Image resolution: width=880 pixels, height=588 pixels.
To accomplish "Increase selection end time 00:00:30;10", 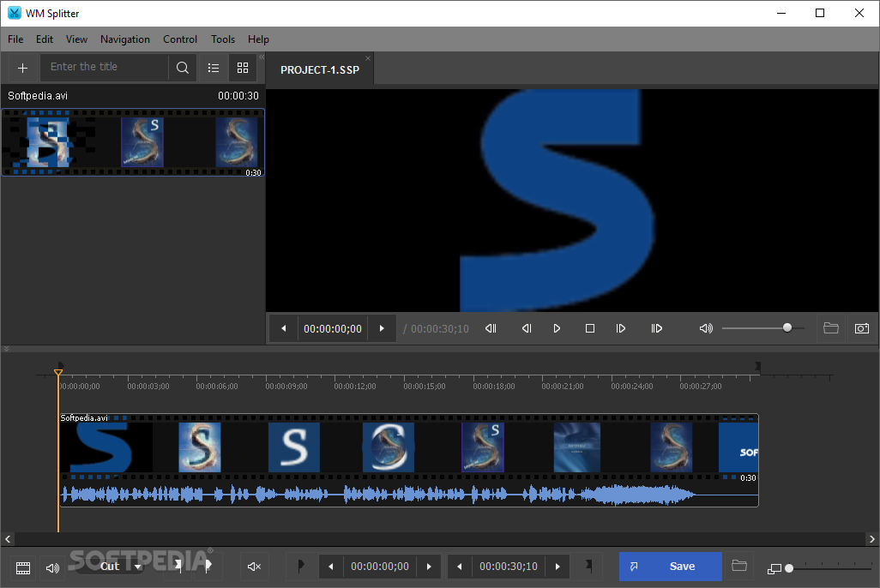I will click(558, 567).
